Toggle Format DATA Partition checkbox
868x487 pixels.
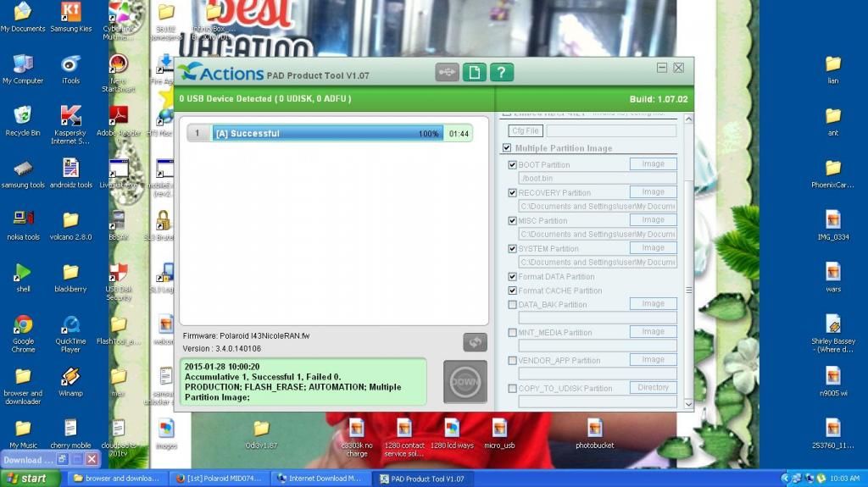pos(513,276)
